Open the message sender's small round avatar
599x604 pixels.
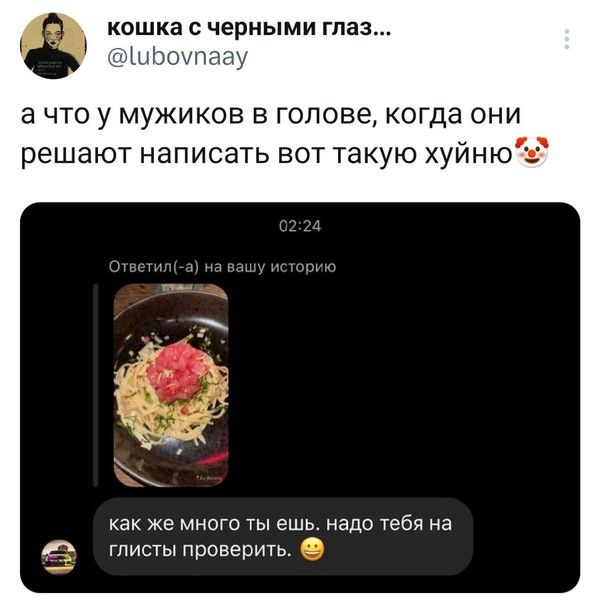point(59,557)
